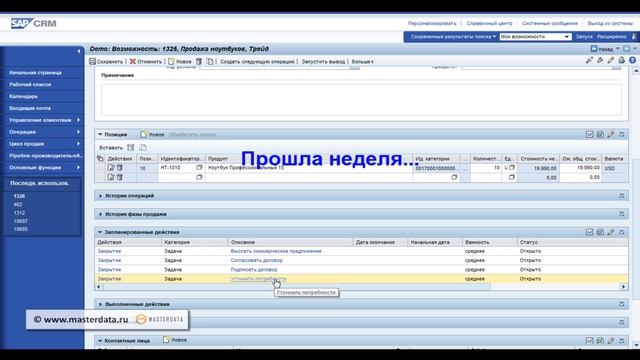The height and width of the screenshot is (360, 640).
Task: Click the back-to-top icon in История фазы продажи bar
Action: 622,214
